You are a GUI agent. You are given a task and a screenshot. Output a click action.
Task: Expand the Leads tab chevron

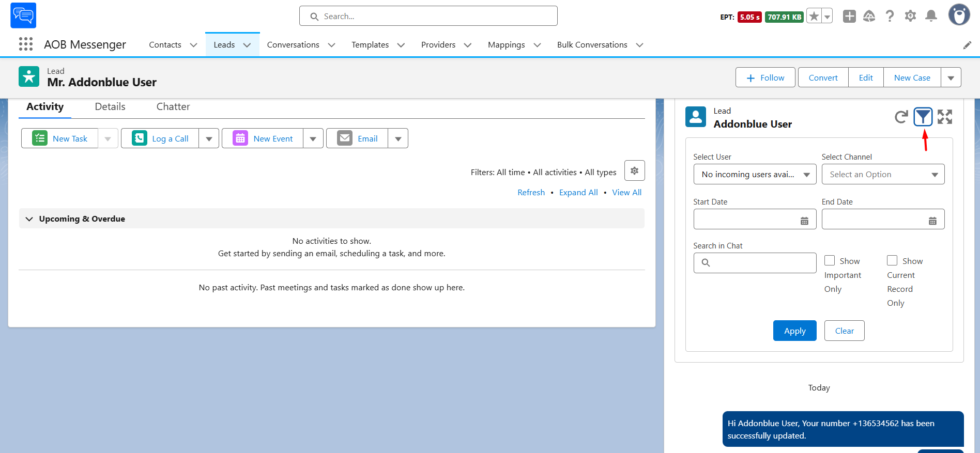[247, 45]
